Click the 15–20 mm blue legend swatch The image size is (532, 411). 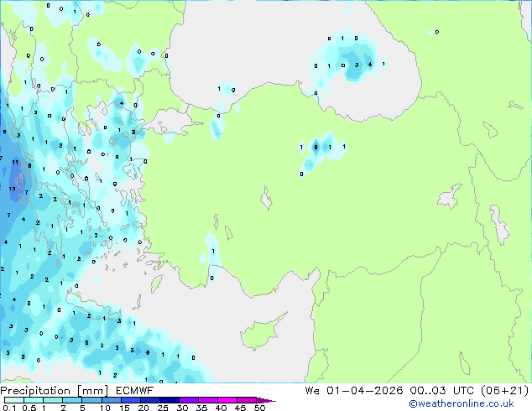coord(130,400)
